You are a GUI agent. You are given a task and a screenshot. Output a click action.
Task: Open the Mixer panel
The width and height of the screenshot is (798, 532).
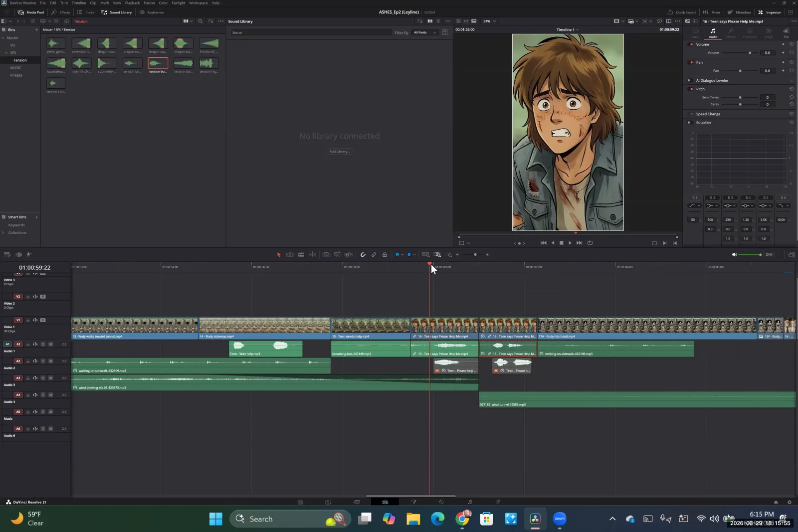tap(712, 12)
